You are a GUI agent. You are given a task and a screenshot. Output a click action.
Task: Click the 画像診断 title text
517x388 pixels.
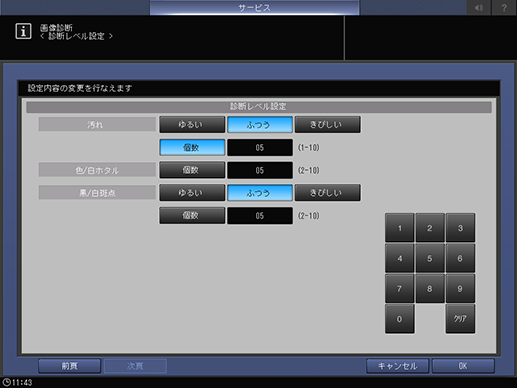[x=56, y=28]
